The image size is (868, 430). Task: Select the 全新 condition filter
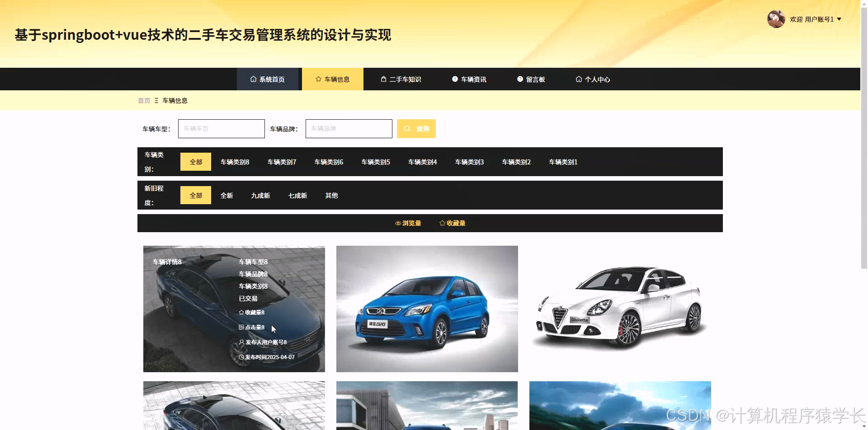[226, 195]
